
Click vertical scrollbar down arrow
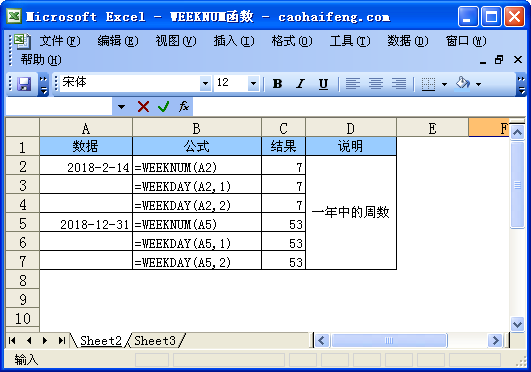(517, 325)
